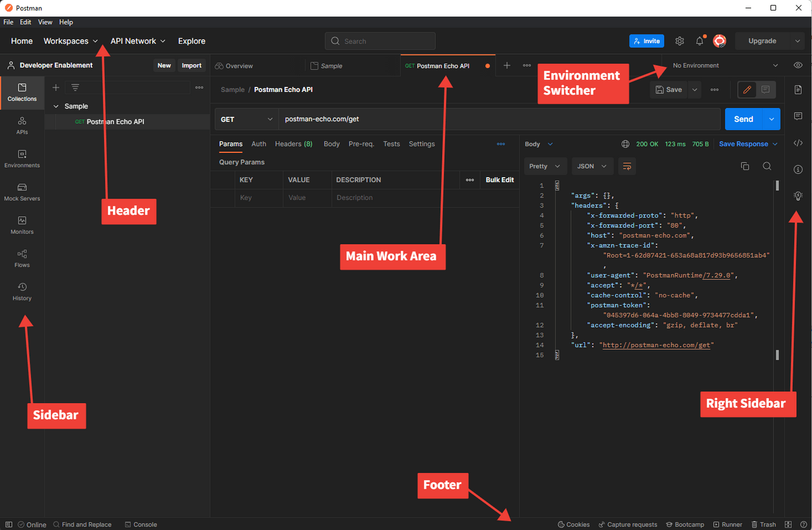Switch to the Pre-req. tab
Viewport: 812px width, 530px height.
click(x=362, y=144)
